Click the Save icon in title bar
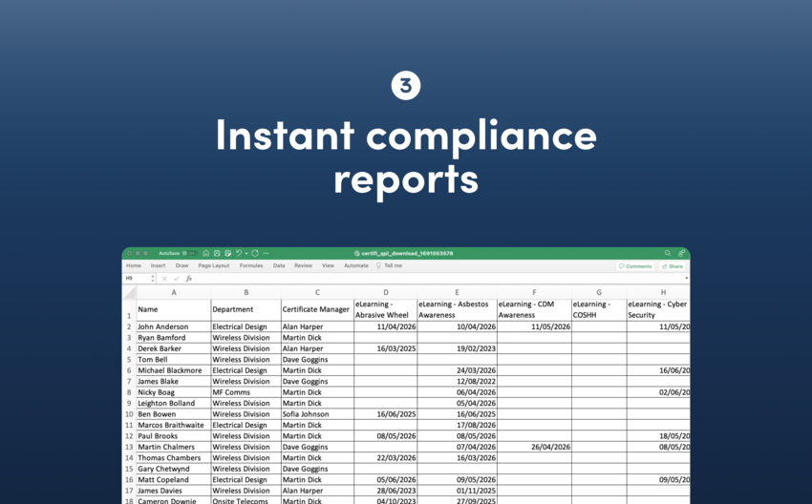 (x=217, y=254)
